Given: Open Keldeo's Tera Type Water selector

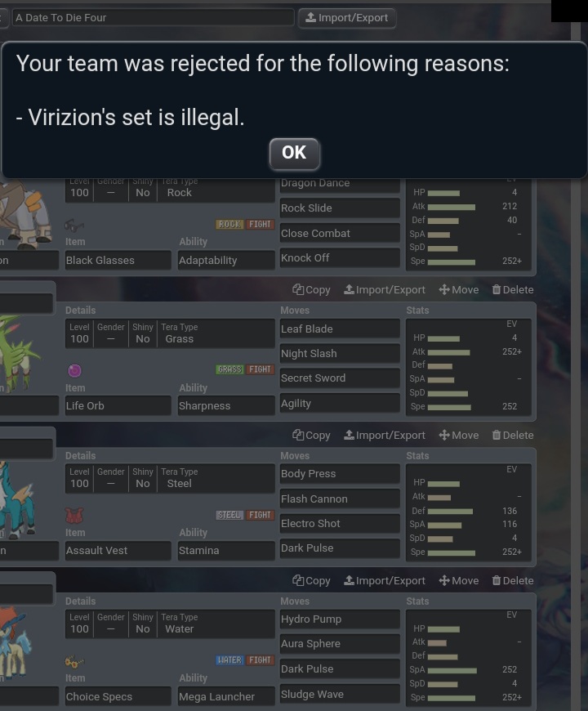Looking at the screenshot, I should pyautogui.click(x=216, y=624).
